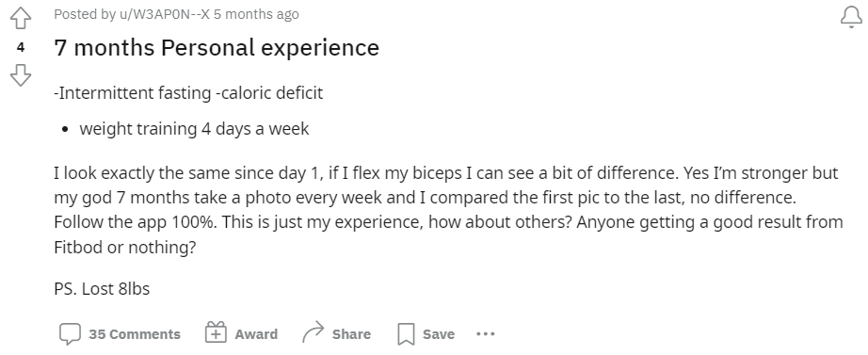Open user profile u/W3AP0N--X
This screenshot has width=868, height=355.
(165, 14)
